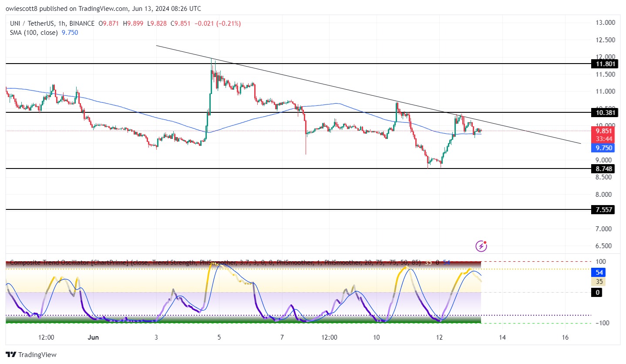
Task: Click the purple lightning bolt icon
Action: (481, 246)
